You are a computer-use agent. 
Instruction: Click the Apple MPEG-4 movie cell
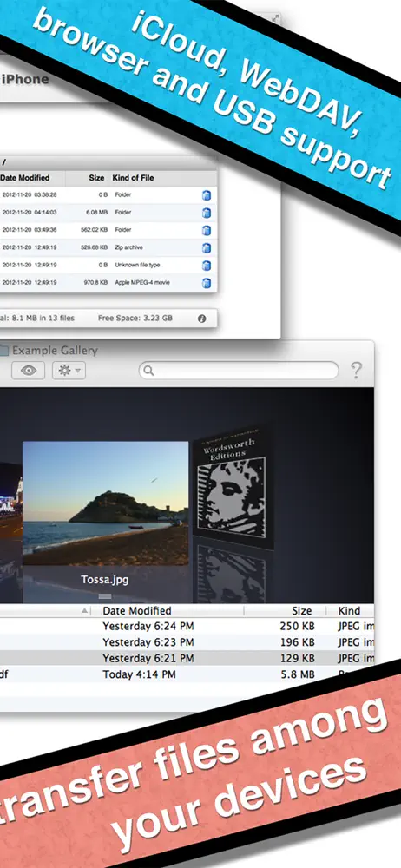click(x=142, y=283)
